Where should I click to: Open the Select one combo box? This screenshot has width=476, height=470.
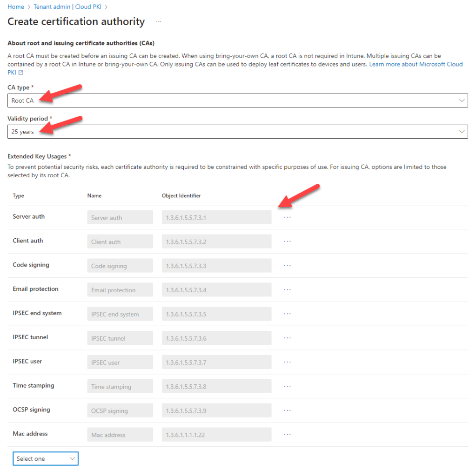point(45,458)
